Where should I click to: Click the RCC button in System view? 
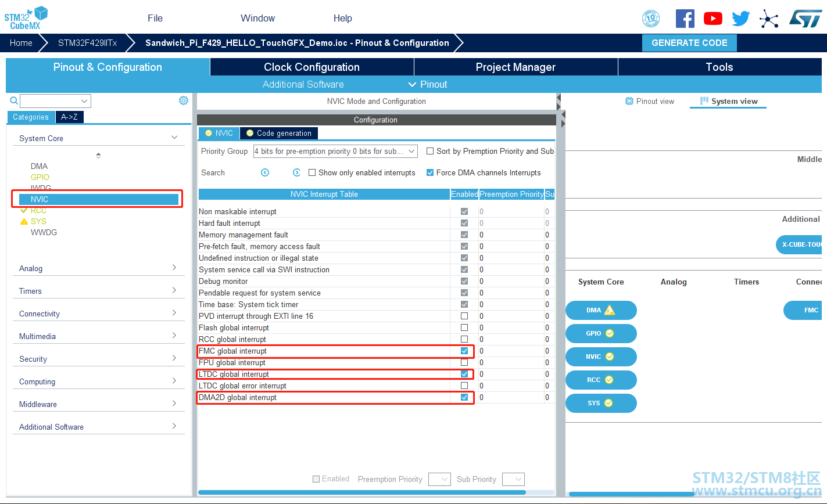point(601,380)
